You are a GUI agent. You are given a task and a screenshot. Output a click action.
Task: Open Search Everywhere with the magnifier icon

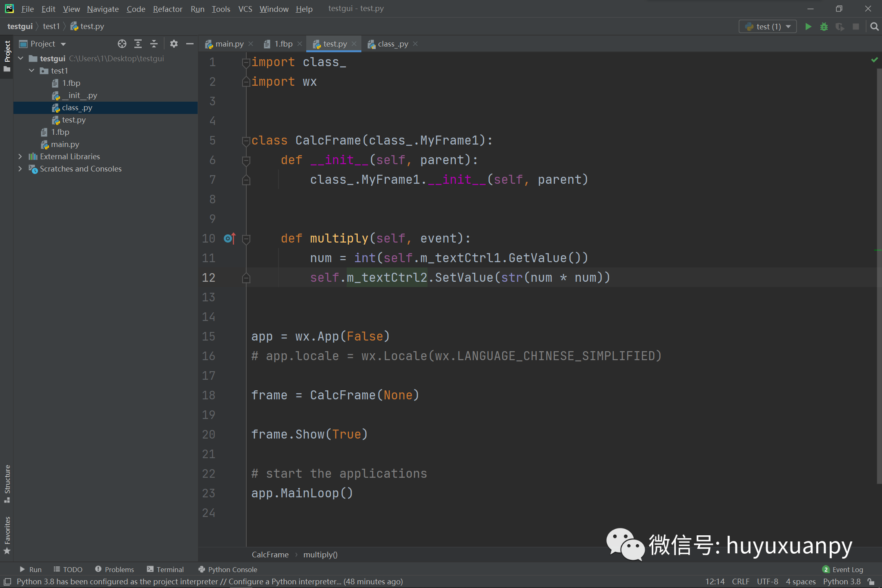pos(874,26)
